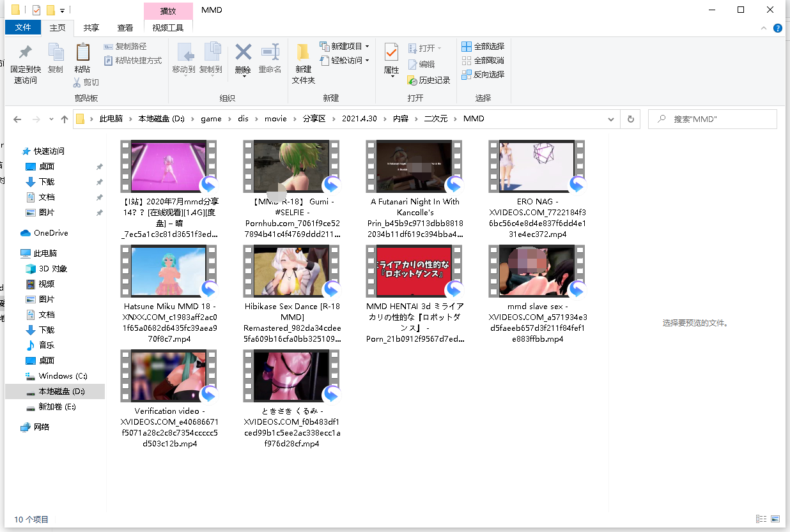Collapse the ribbon with the chevron
The height and width of the screenshot is (532, 790).
coord(764,28)
